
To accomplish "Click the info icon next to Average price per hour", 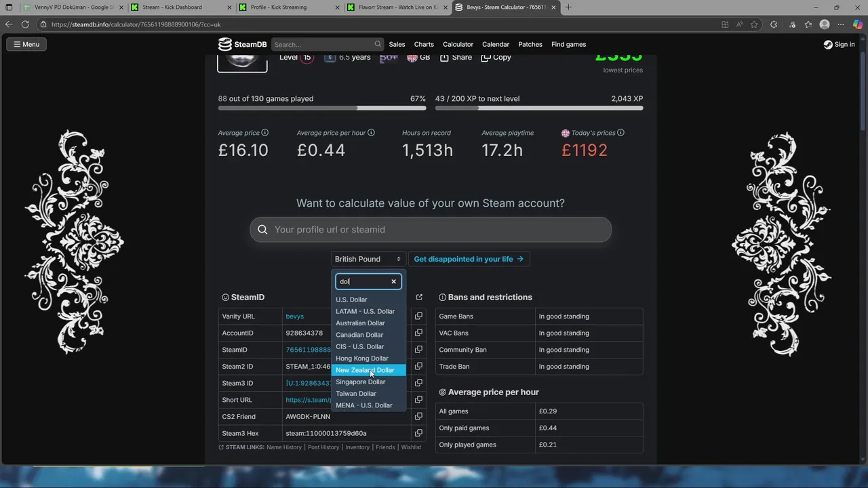I will pos(371,133).
